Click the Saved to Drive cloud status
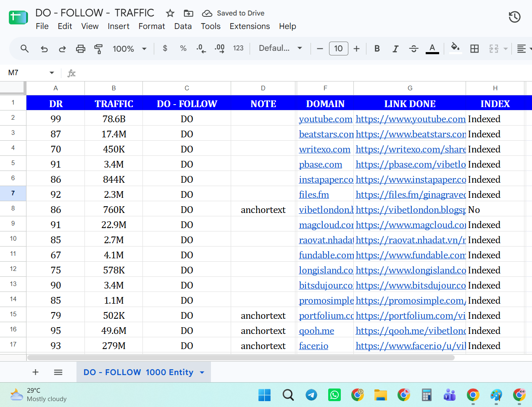Image resolution: width=532 pixels, height=407 pixels. (233, 13)
